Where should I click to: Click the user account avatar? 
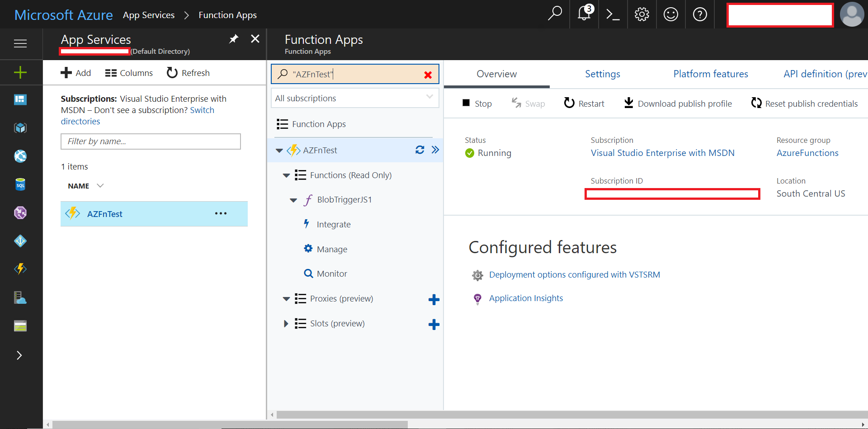click(x=852, y=14)
